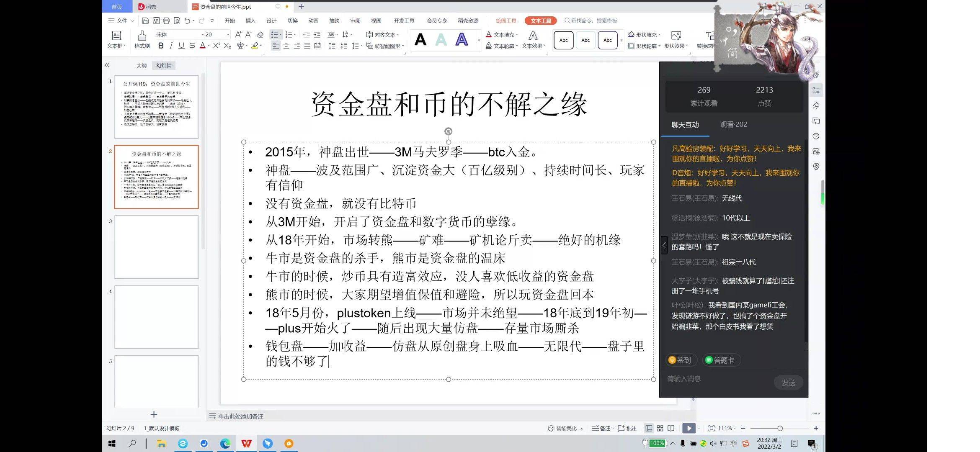
Task: Open shape fill (形状填充) dropdown
Action: (x=644, y=34)
